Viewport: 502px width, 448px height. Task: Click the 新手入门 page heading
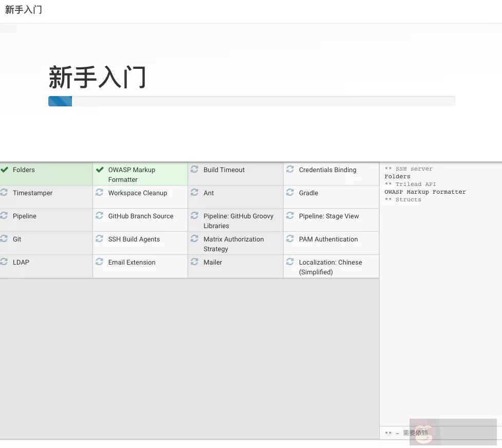coord(98,77)
